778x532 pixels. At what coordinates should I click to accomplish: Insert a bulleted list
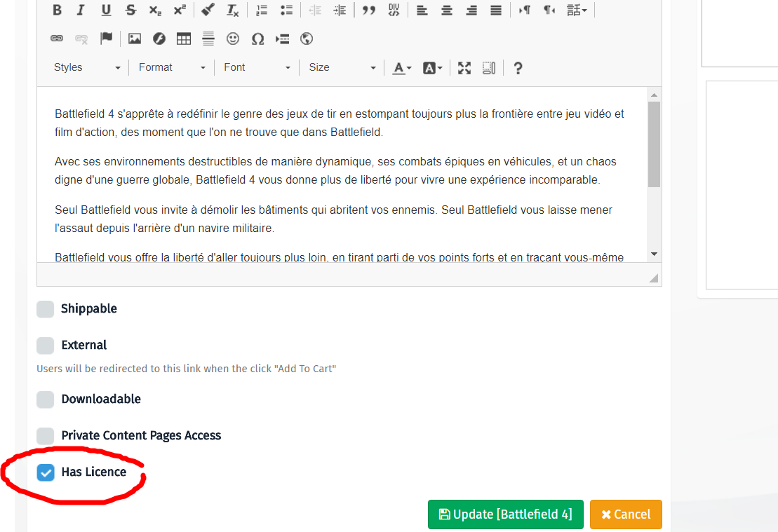click(286, 10)
